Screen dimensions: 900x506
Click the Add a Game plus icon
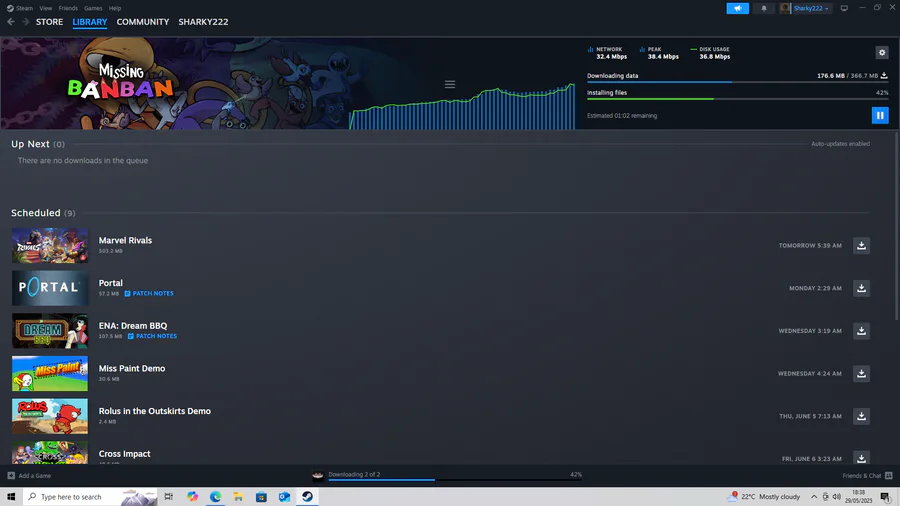pos(11,476)
